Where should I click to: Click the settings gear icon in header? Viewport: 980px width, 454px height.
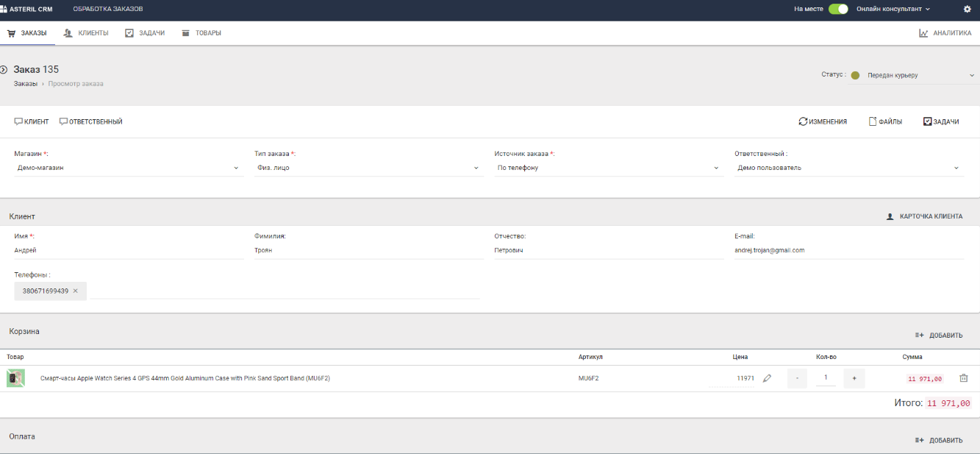[x=967, y=10]
